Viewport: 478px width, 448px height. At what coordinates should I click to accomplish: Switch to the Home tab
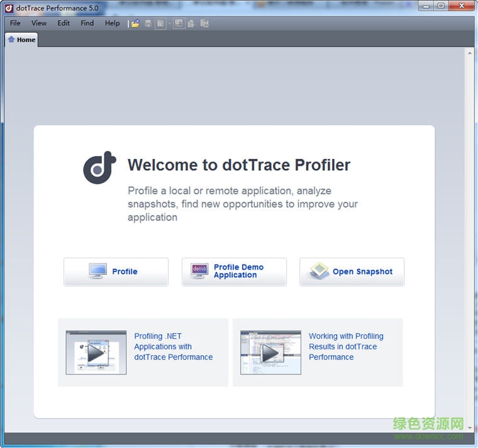(21, 40)
